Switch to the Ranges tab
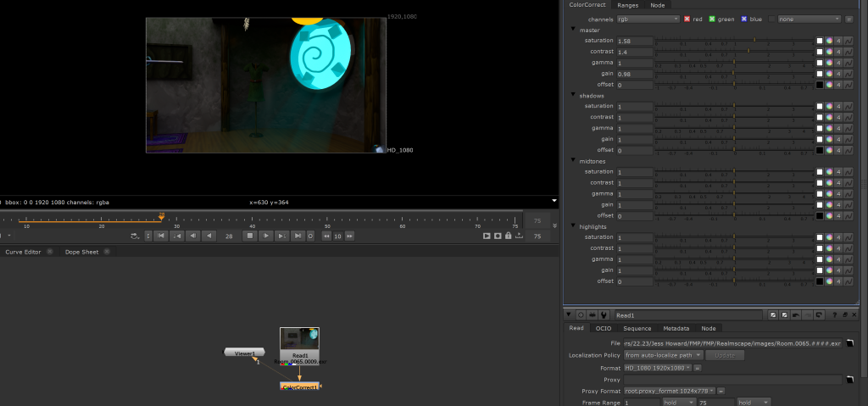The width and height of the screenshot is (868, 406). tap(628, 5)
